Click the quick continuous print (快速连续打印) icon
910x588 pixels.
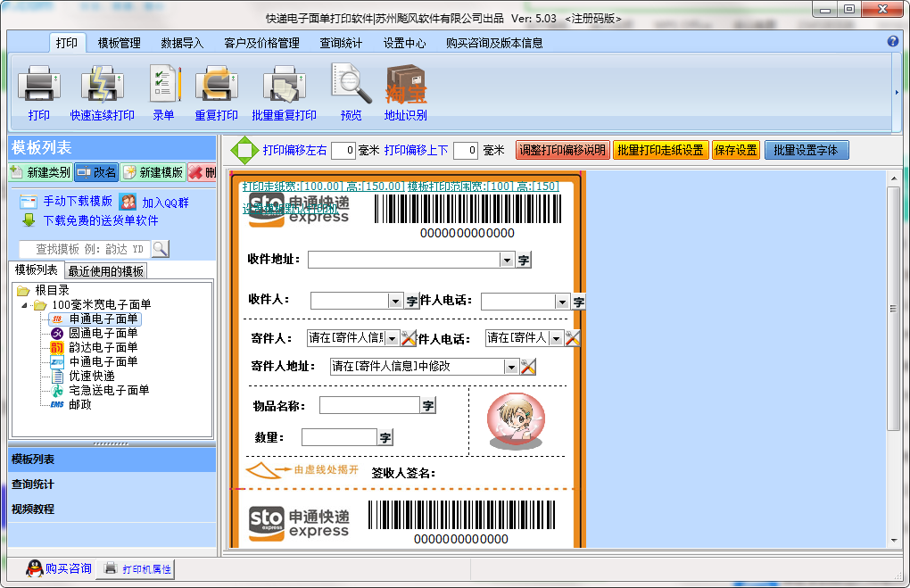102,86
